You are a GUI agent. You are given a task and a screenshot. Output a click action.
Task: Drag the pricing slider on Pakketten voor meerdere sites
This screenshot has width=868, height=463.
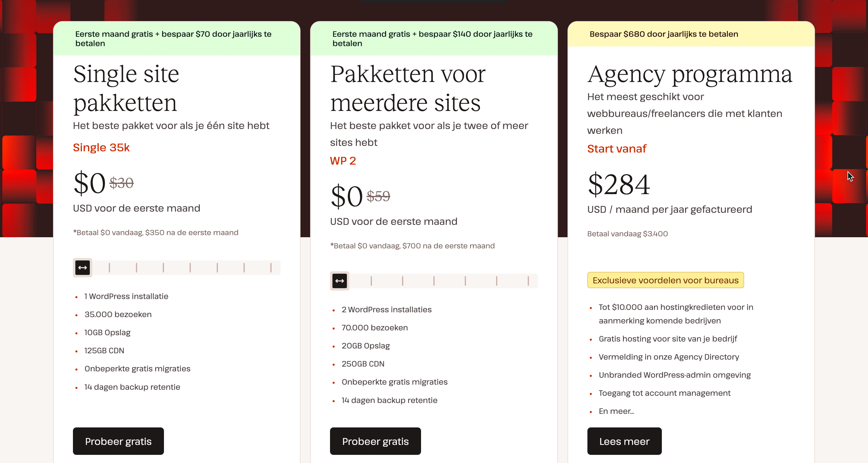340,281
